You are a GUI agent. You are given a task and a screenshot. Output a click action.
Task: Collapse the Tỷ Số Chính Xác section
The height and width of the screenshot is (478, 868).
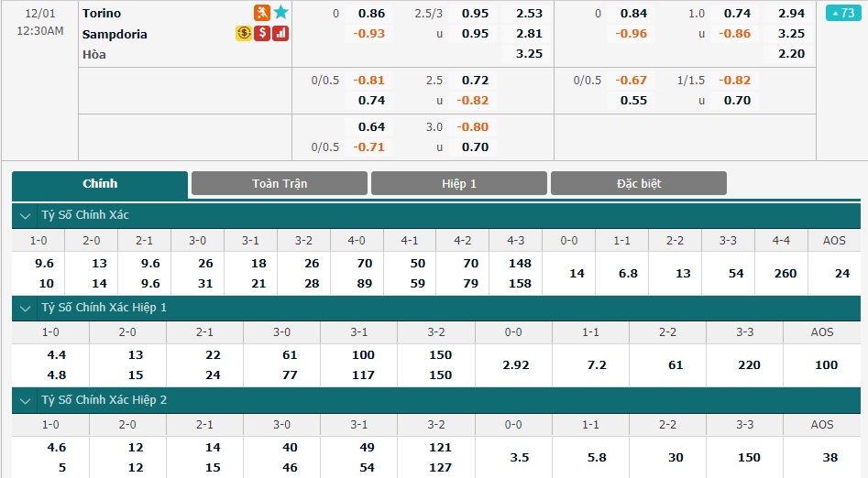[25, 216]
